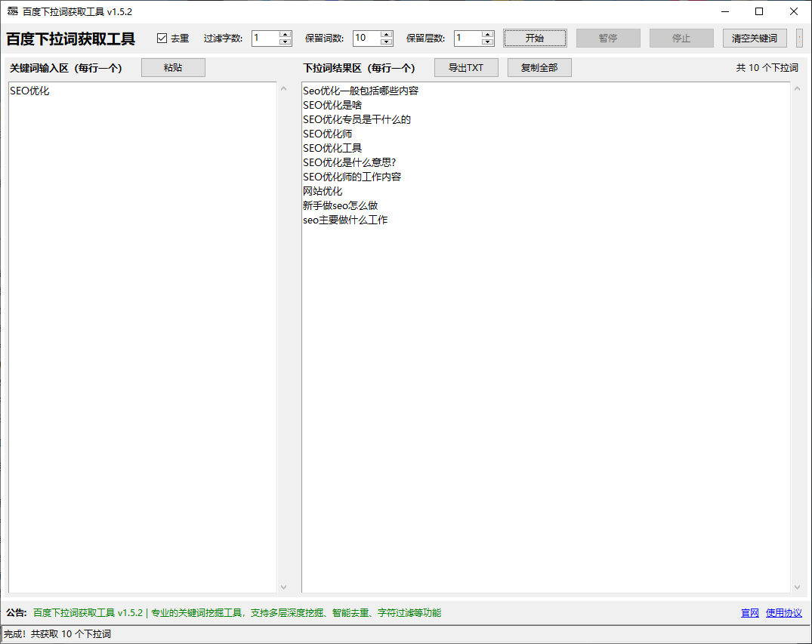Viewport: 812px width, 644px height.
Task: Increase 保留词数 with up arrow
Action: click(386, 35)
